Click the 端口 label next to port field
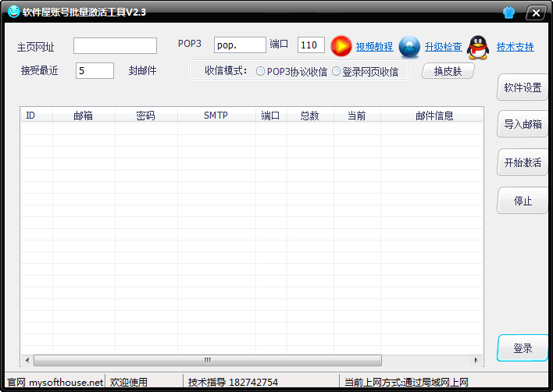 click(x=279, y=44)
